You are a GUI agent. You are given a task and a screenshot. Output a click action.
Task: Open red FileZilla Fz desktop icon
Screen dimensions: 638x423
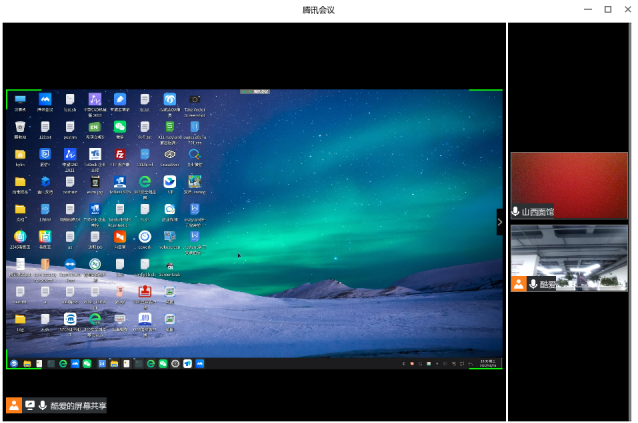tap(120, 155)
